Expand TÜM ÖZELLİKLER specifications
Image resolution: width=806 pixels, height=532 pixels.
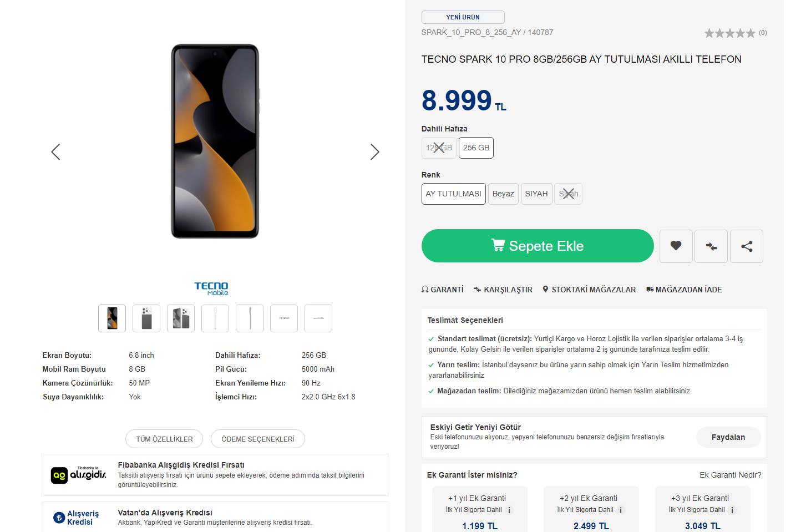[x=164, y=439]
